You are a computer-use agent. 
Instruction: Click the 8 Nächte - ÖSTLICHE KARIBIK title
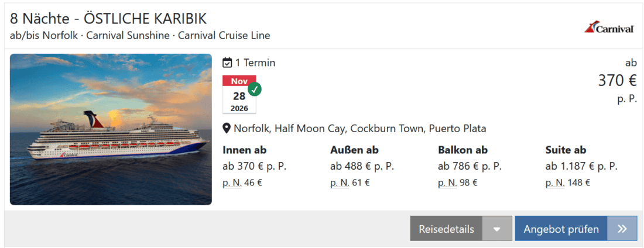tap(108, 19)
